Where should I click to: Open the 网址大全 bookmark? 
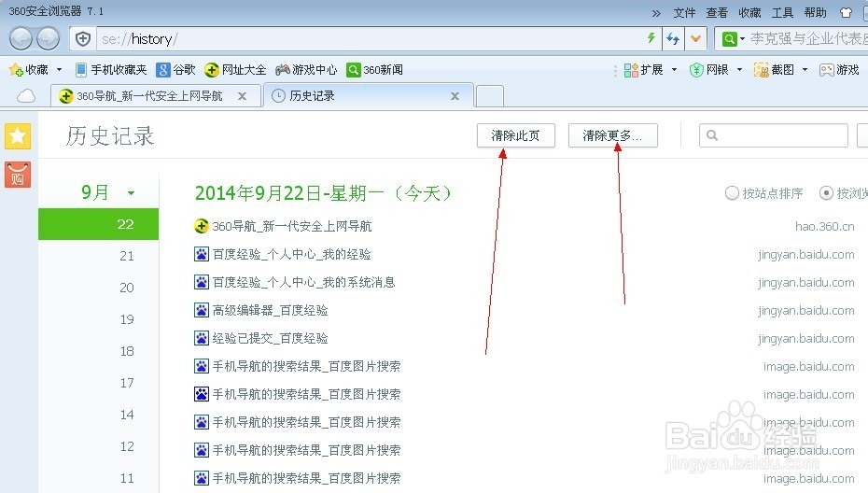pos(235,70)
